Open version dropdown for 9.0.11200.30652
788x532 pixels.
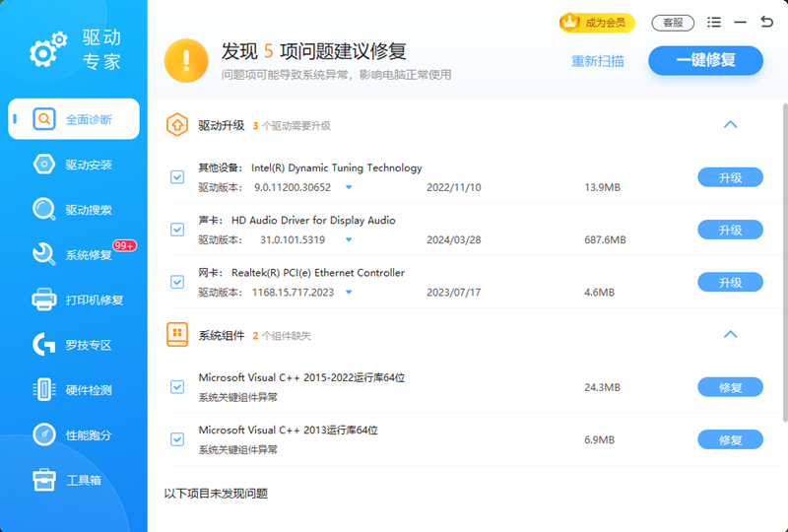tap(349, 187)
